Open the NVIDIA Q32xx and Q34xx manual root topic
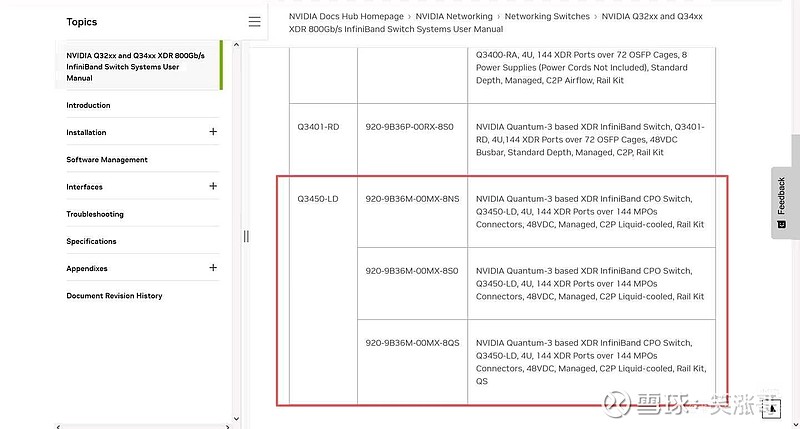 tap(135, 66)
